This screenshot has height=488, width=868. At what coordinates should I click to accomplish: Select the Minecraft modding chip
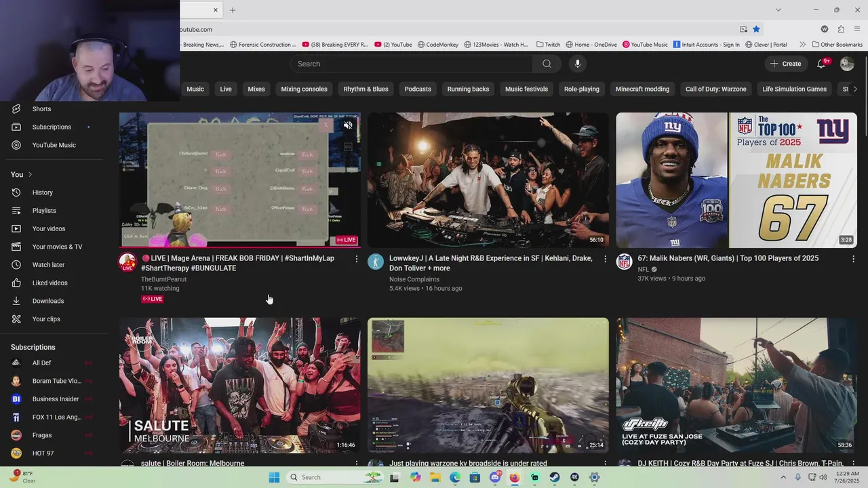click(x=642, y=89)
